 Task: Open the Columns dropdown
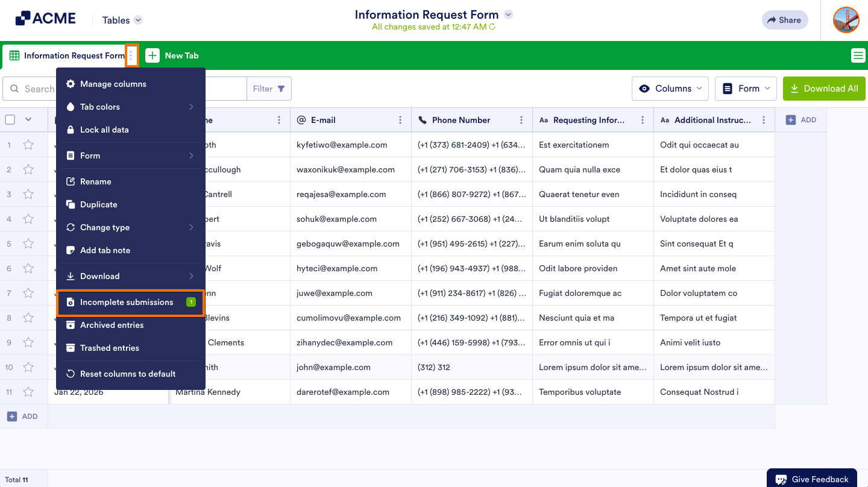(x=670, y=89)
